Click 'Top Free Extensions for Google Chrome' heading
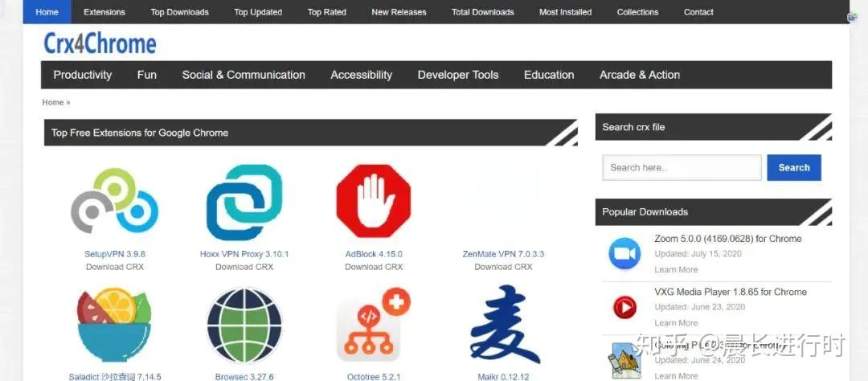The width and height of the screenshot is (868, 381). pyautogui.click(x=140, y=133)
